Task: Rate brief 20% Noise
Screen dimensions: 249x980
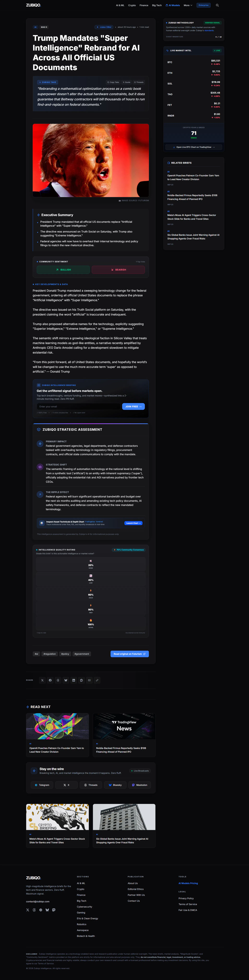Action: click(x=91, y=564)
